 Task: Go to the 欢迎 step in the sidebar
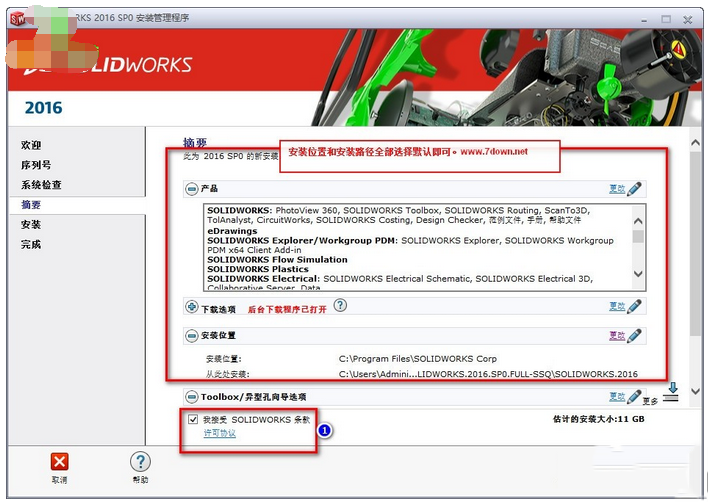click(31, 145)
